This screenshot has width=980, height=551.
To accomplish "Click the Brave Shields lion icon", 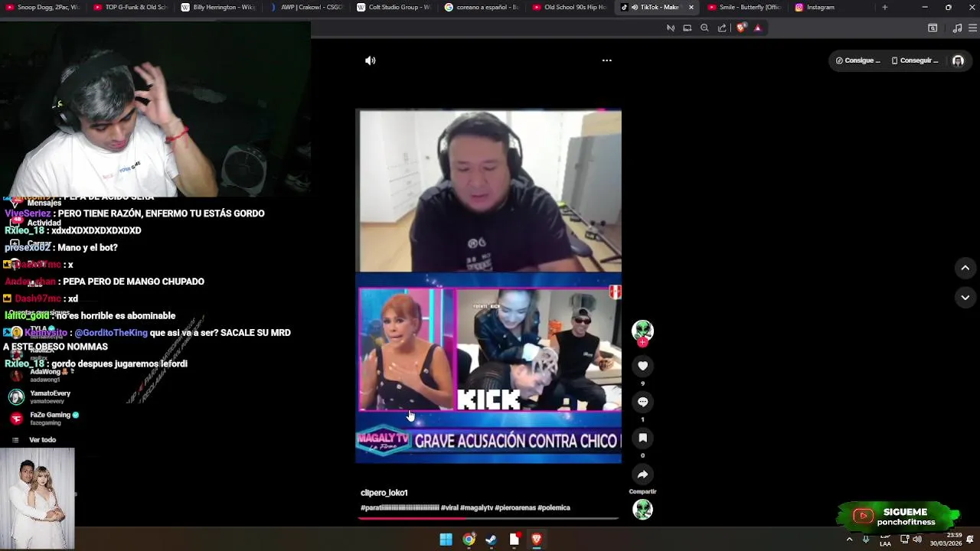I will [x=741, y=28].
